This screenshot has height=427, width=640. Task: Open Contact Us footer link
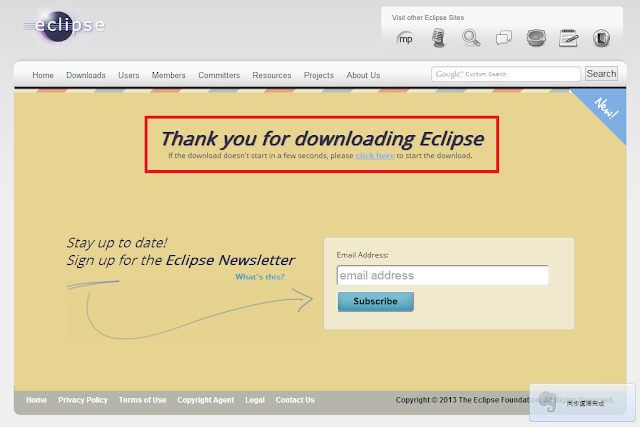point(295,400)
